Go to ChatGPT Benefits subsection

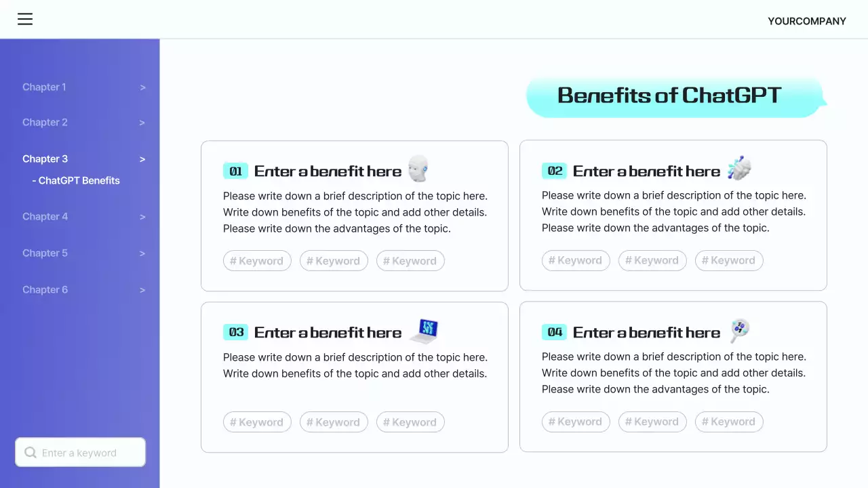coord(79,181)
